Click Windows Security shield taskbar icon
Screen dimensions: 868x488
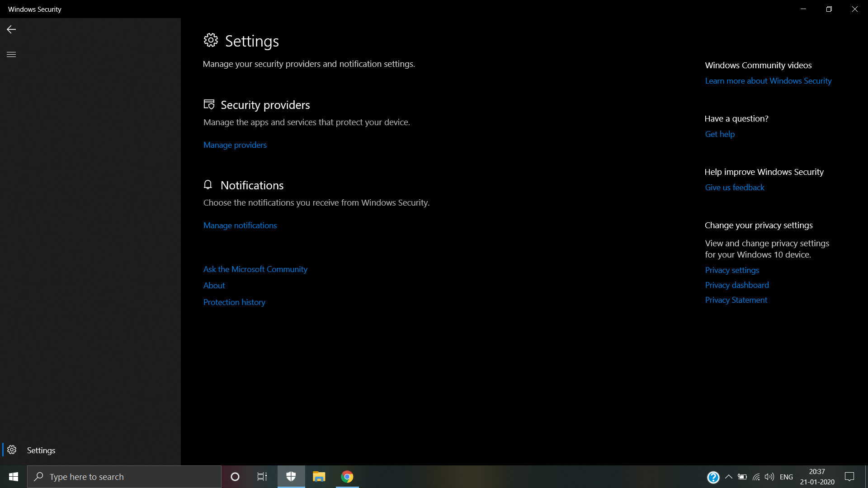(x=291, y=477)
